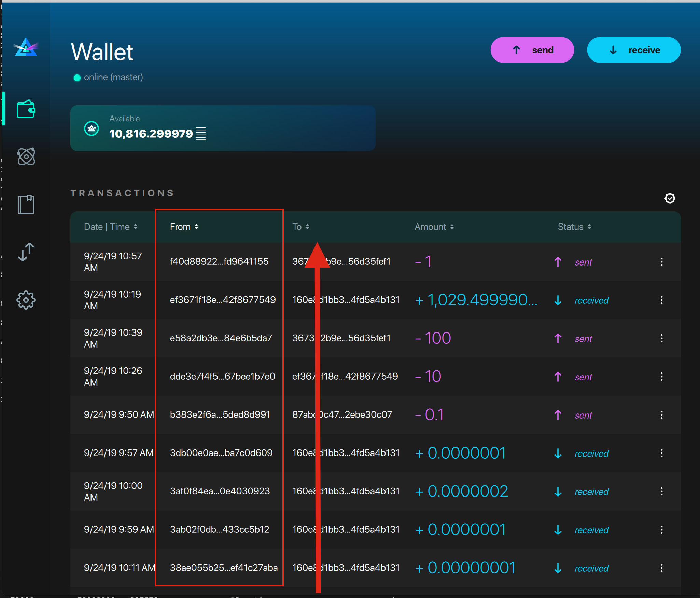Open Settings from the sidebar gear icon
Screen dimensions: 700x598
[26, 300]
